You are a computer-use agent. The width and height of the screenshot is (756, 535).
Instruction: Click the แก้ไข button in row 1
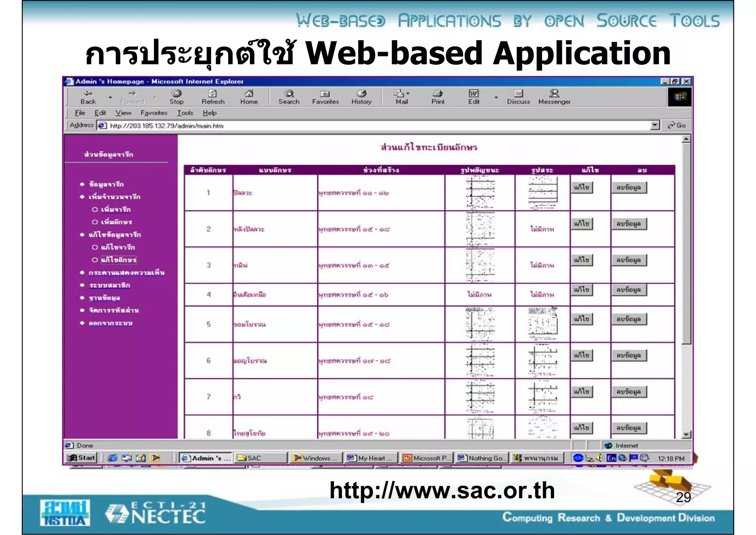click(581, 187)
